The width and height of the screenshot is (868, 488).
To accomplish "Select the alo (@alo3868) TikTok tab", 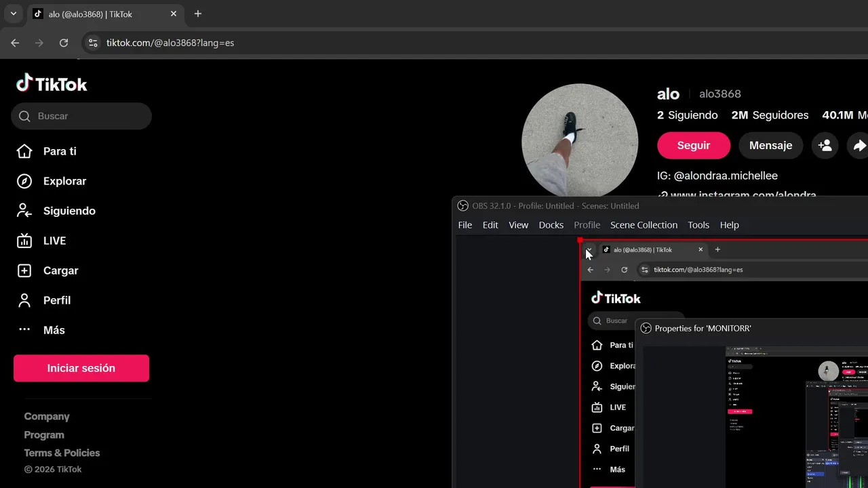I will (105, 14).
